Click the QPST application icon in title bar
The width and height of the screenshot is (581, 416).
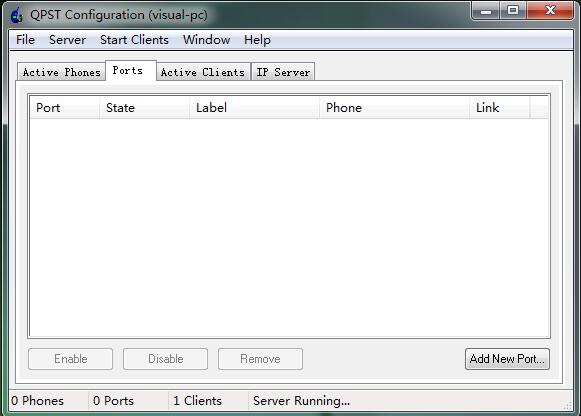tap(17, 15)
